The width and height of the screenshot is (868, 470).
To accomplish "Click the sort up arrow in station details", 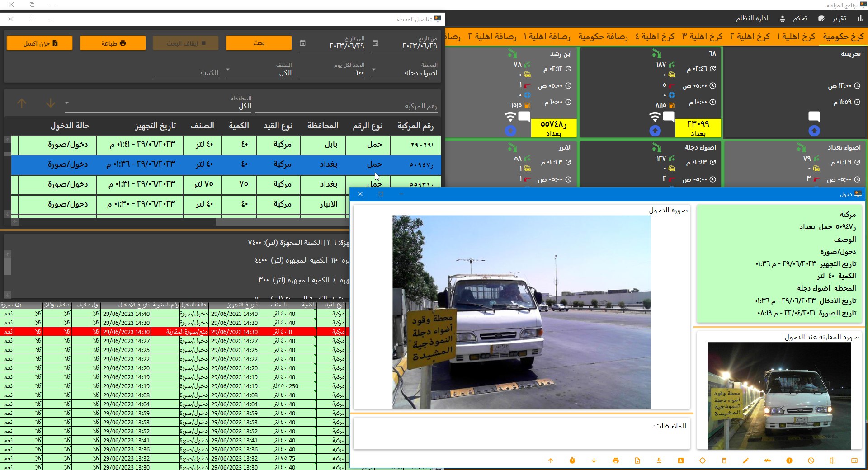I will point(21,103).
